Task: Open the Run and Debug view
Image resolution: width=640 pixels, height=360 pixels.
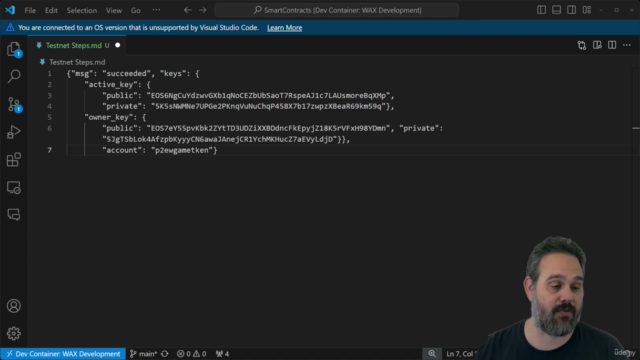Action: (13, 132)
